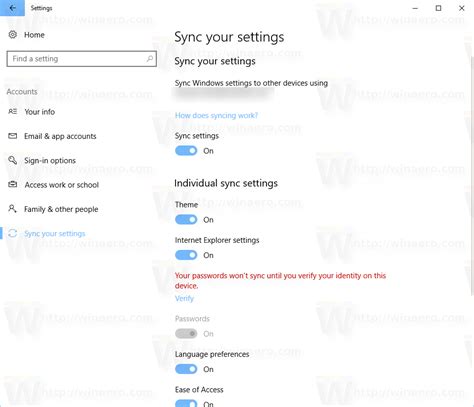Click the Email & app accounts envelope icon

pyautogui.click(x=13, y=136)
